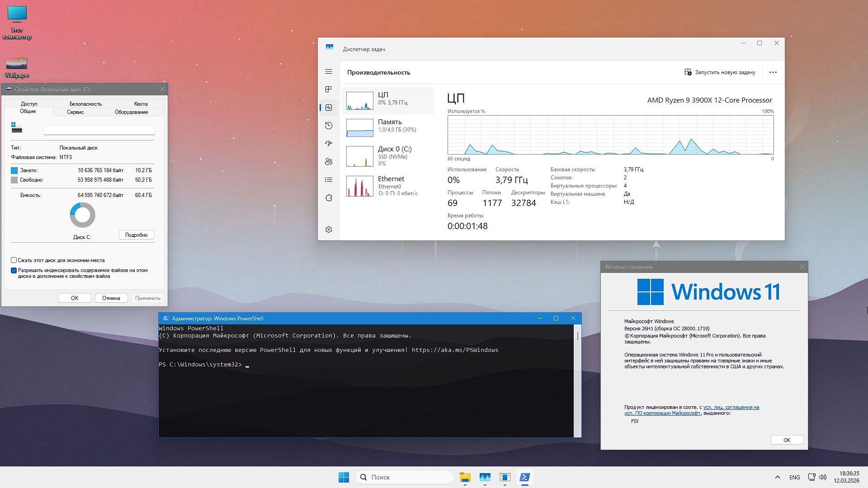Image resolution: width=868 pixels, height=488 pixels.
Task: Open Processes view in Task Manager
Action: pyautogui.click(x=329, y=89)
